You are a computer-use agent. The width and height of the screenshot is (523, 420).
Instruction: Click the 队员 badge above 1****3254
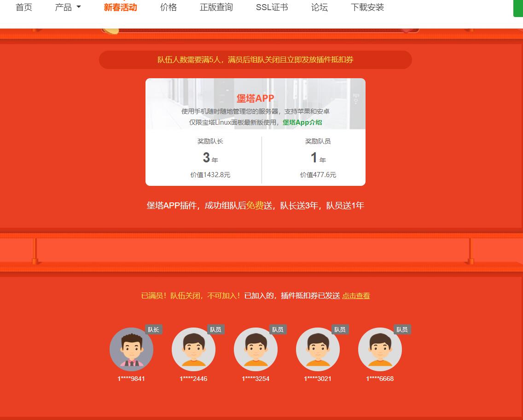[x=278, y=329]
